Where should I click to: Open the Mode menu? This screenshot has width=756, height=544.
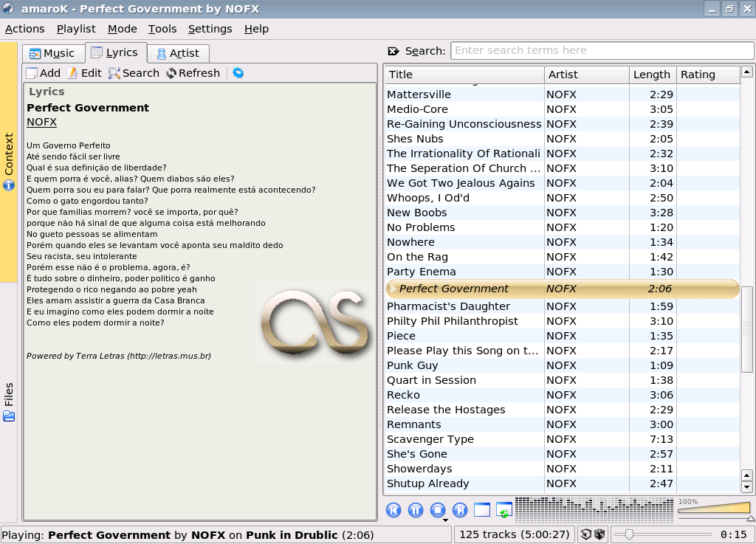[123, 29]
